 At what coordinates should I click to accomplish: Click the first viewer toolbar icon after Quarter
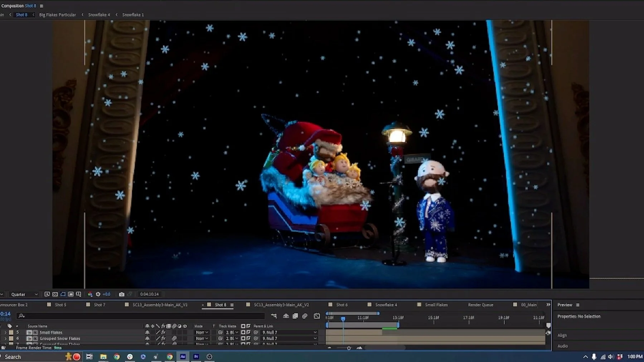pos(47,294)
